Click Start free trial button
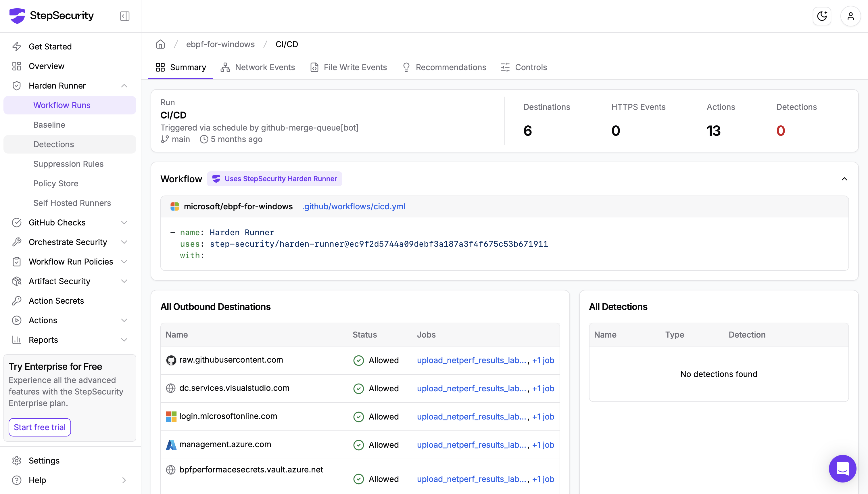868x494 pixels. (40, 427)
